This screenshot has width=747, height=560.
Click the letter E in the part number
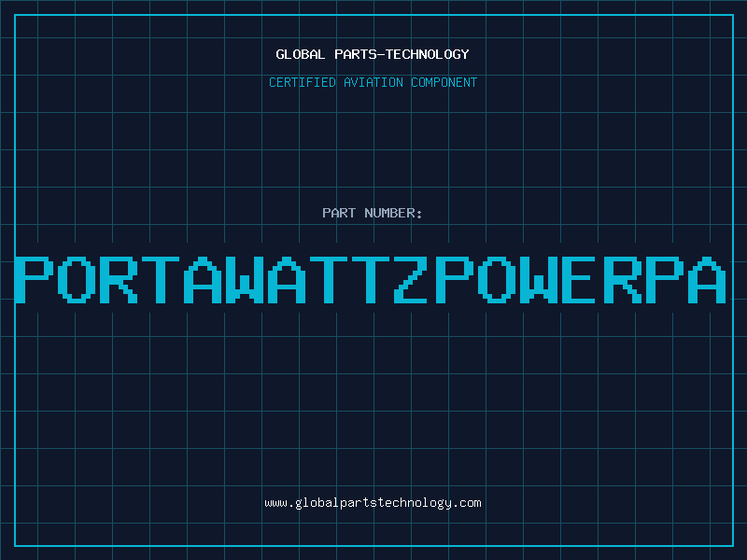[x=582, y=280]
